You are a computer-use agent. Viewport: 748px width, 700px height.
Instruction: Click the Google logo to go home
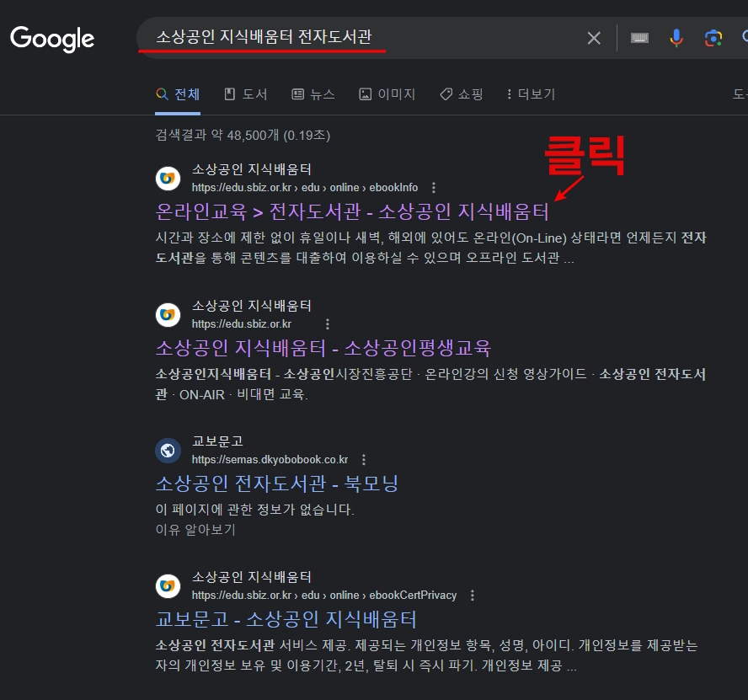pos(51,38)
